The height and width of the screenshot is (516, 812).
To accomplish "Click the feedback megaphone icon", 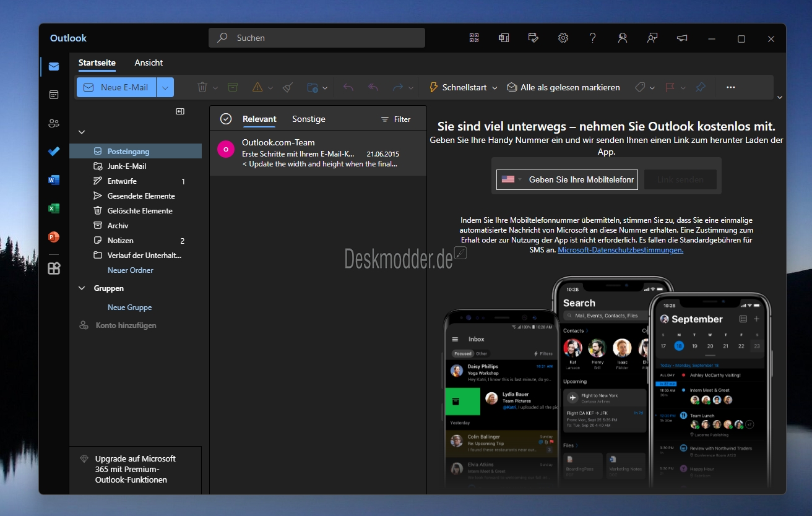I will 682,38.
